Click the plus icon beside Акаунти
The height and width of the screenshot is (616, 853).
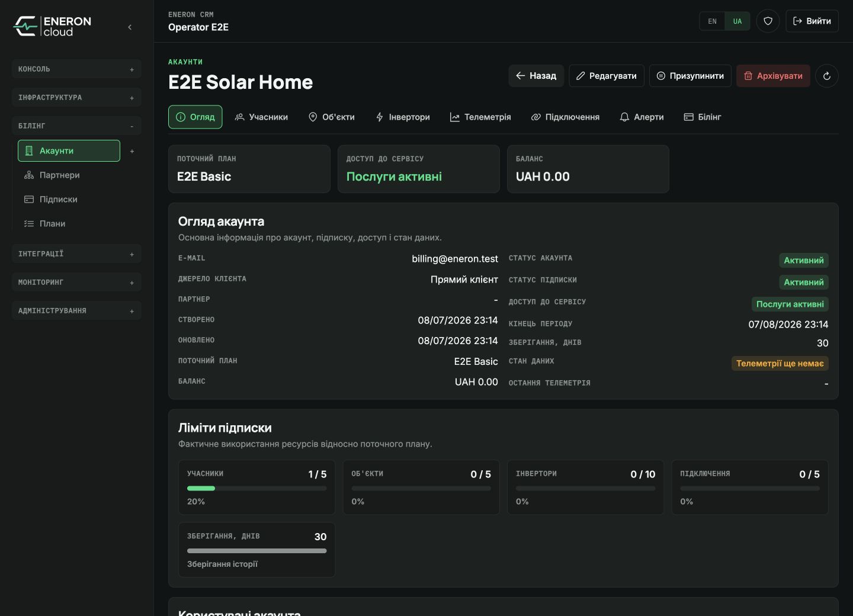point(132,151)
